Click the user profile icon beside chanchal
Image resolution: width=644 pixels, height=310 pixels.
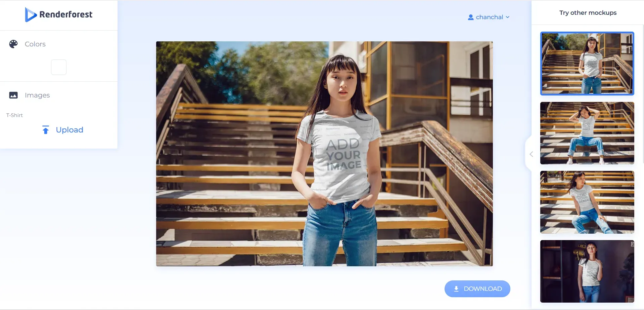pos(470,17)
